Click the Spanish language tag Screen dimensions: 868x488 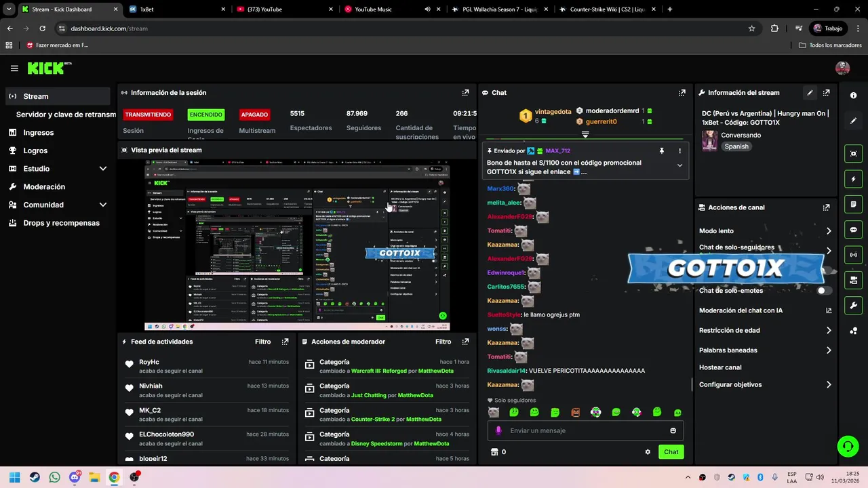736,146
